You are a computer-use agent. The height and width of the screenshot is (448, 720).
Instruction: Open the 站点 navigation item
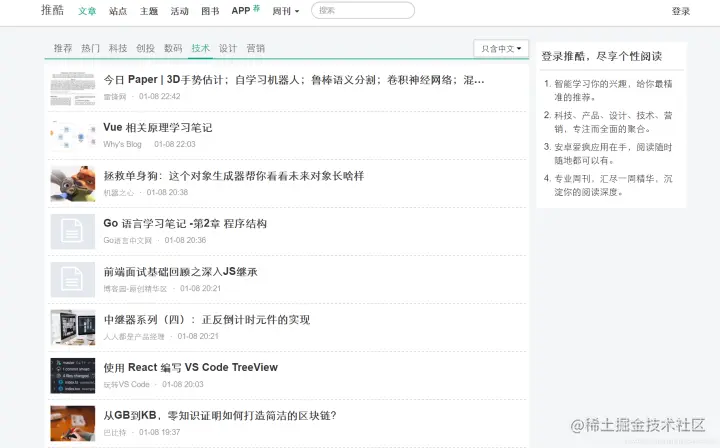tap(118, 11)
